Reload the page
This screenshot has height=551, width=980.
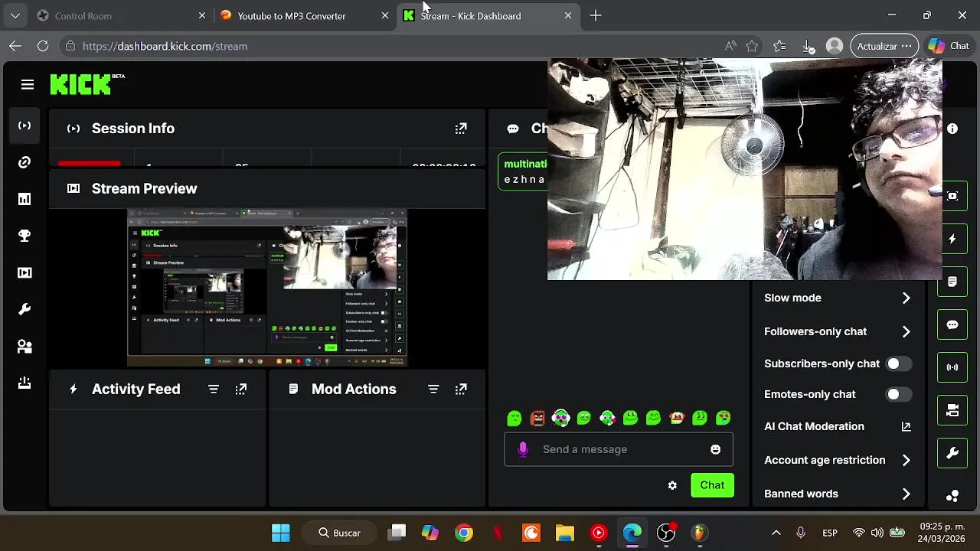pyautogui.click(x=43, y=46)
